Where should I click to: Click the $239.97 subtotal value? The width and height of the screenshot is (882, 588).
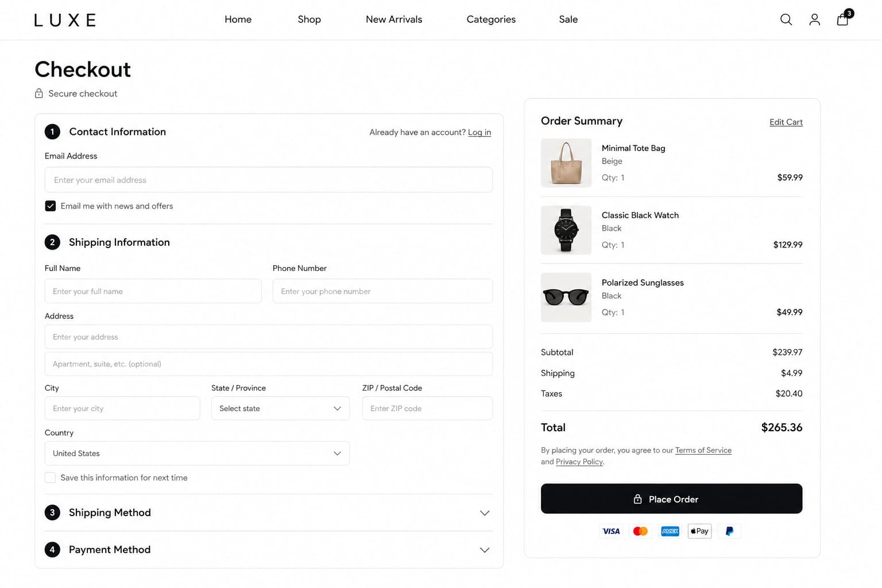coord(787,352)
